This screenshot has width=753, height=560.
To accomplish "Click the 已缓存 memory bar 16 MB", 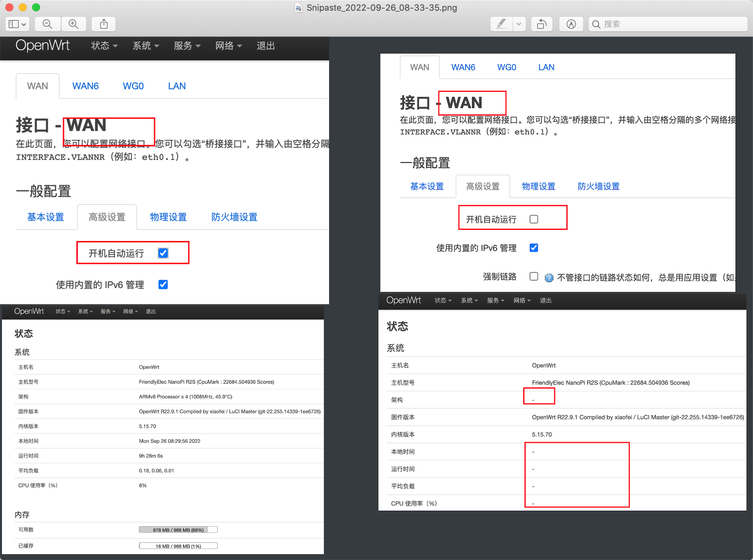I will (x=178, y=546).
